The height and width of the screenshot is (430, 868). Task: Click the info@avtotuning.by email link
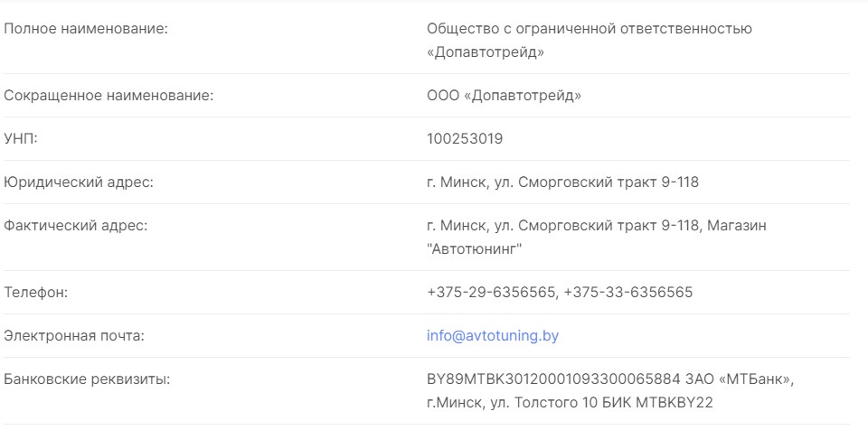pos(493,335)
